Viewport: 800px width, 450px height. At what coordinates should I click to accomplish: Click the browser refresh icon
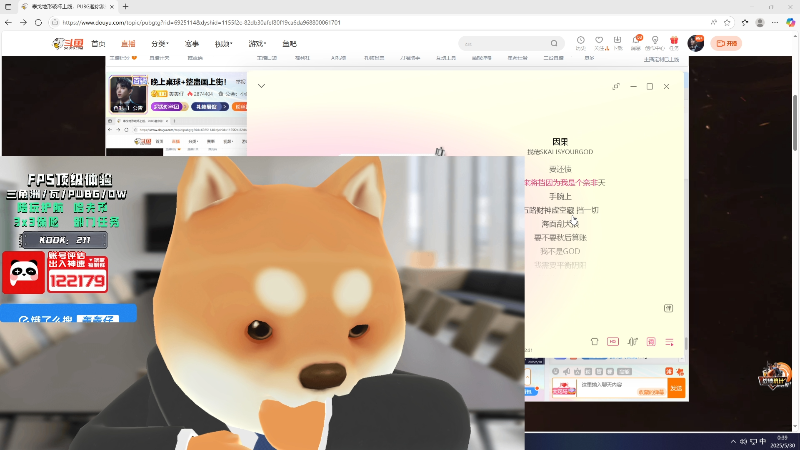click(38, 22)
